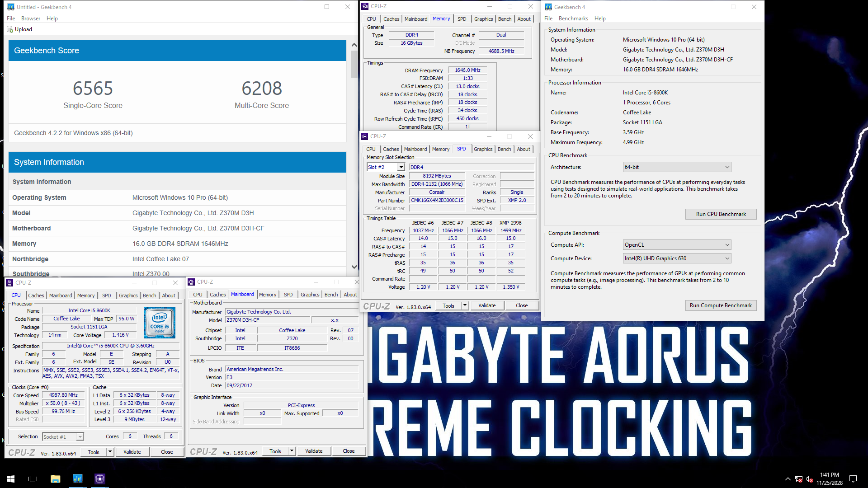Open the Windows Start menu

(x=11, y=479)
